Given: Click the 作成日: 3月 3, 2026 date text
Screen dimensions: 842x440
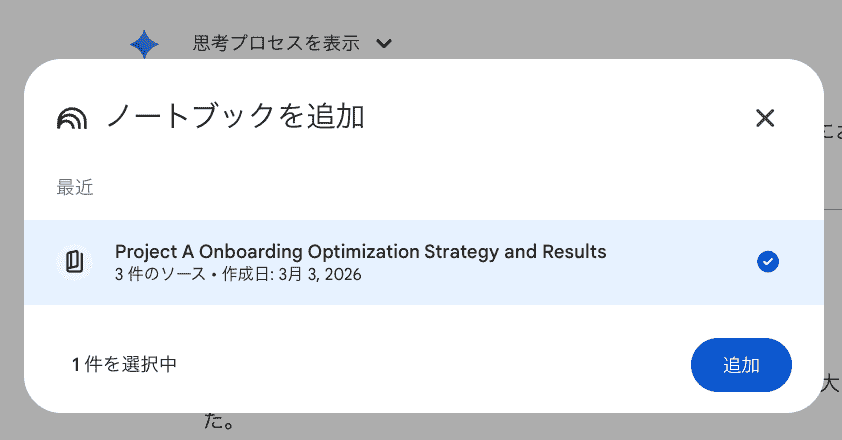Looking at the screenshot, I should (x=292, y=275).
